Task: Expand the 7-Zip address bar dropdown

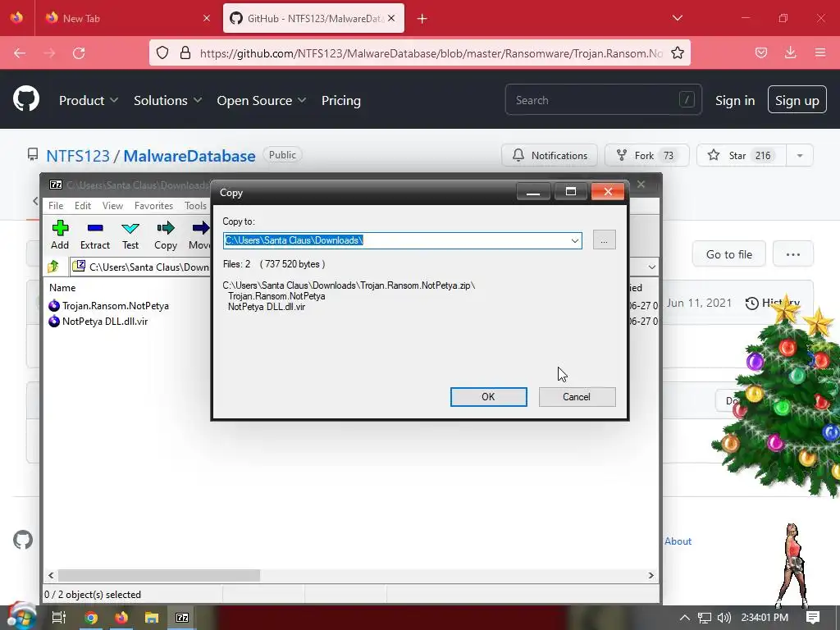Action: tap(651, 267)
